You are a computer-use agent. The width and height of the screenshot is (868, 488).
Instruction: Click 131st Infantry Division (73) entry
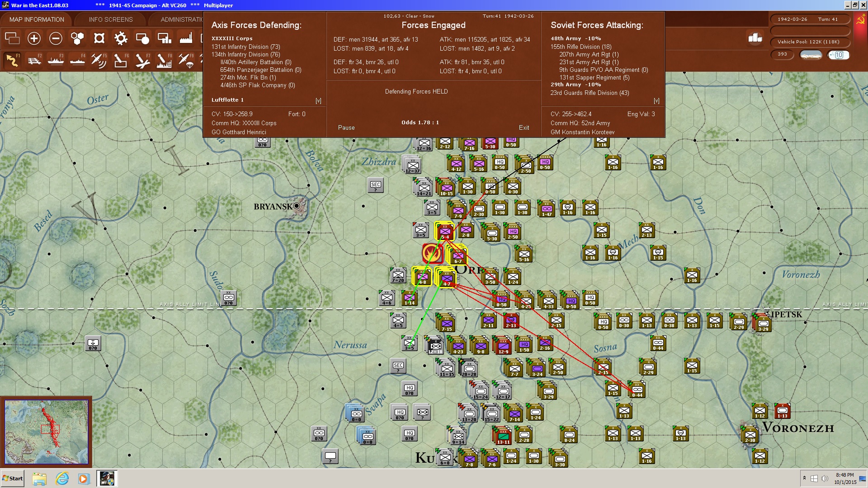coord(246,47)
